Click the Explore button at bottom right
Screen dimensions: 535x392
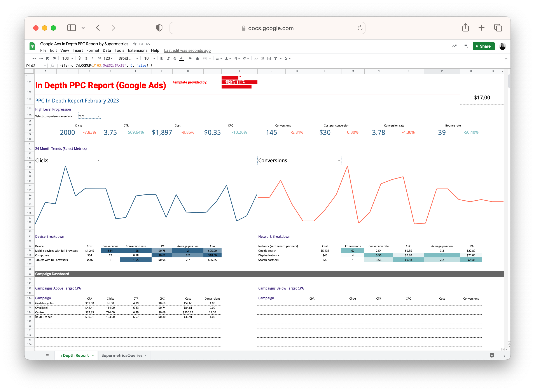click(492, 355)
